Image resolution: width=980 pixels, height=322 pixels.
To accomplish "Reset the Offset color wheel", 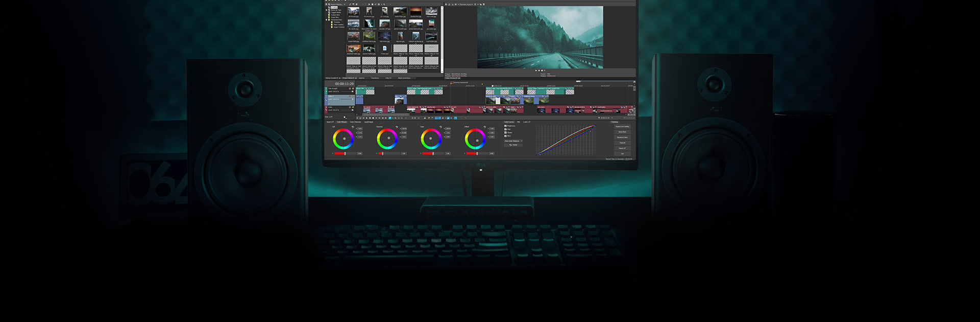I will 485,127.
